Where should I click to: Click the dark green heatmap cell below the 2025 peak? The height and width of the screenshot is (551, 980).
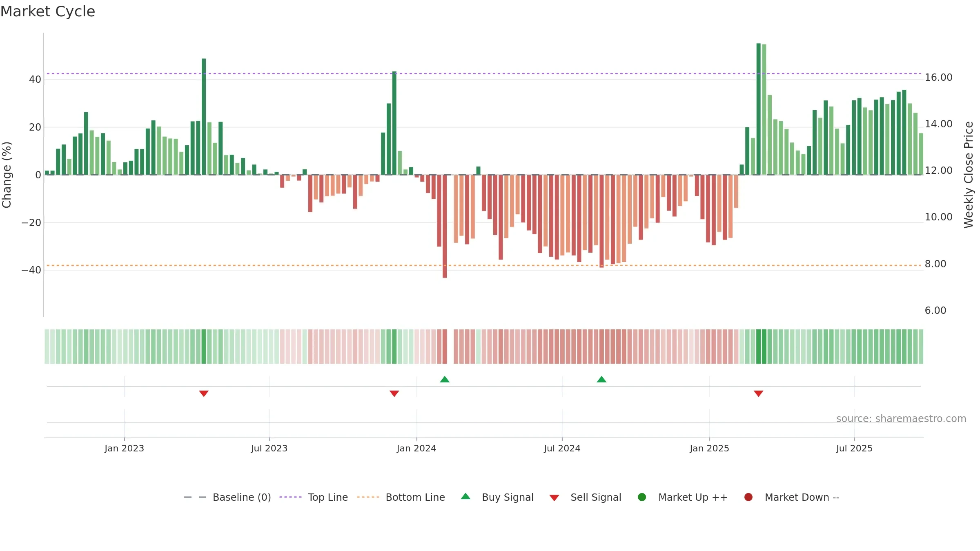coord(758,347)
